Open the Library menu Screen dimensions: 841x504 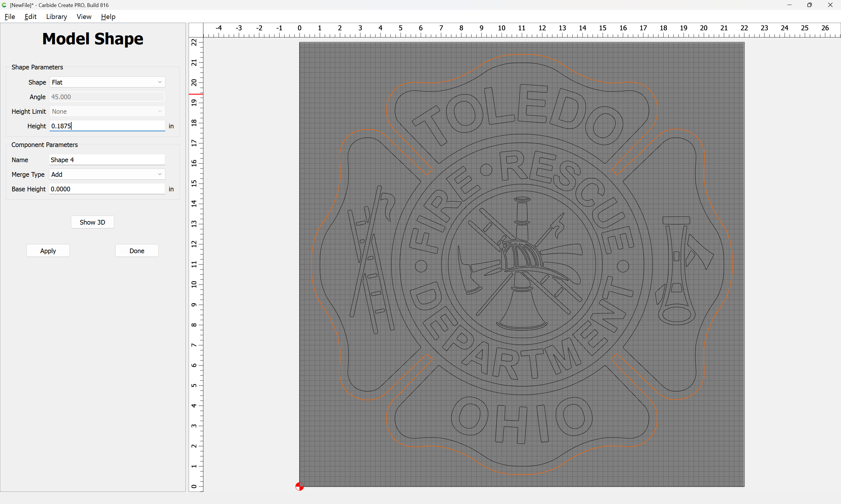56,17
